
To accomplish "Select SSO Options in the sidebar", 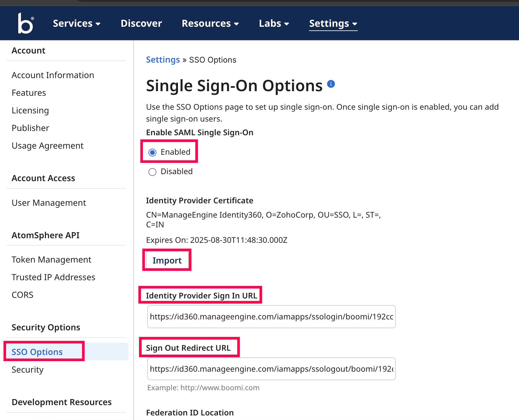I will [37, 352].
